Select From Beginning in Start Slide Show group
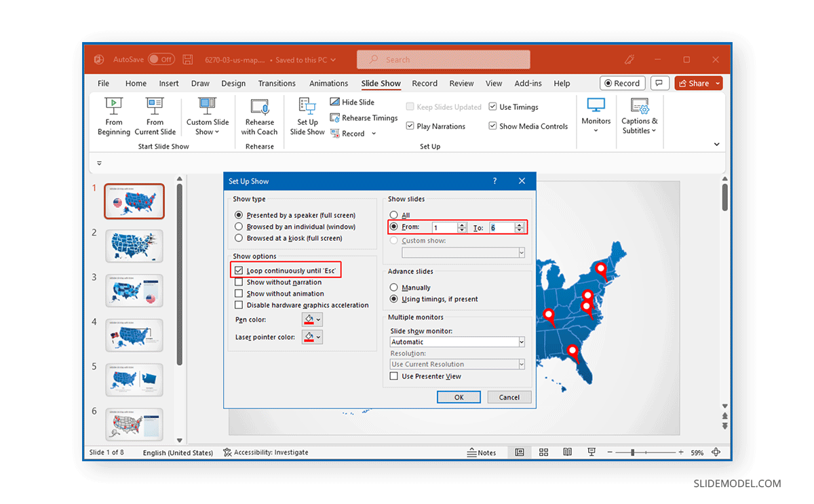814x504 pixels. coord(113,115)
